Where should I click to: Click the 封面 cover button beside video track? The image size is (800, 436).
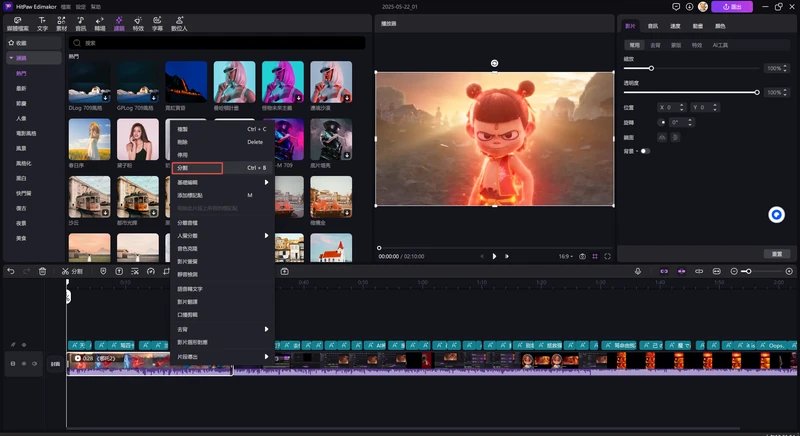pyautogui.click(x=55, y=364)
